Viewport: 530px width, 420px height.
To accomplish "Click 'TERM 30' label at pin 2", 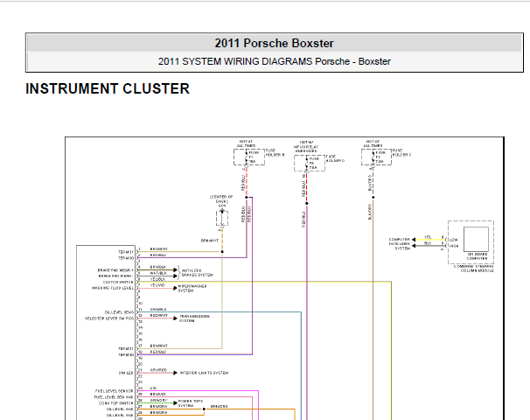I will (x=126, y=258).
